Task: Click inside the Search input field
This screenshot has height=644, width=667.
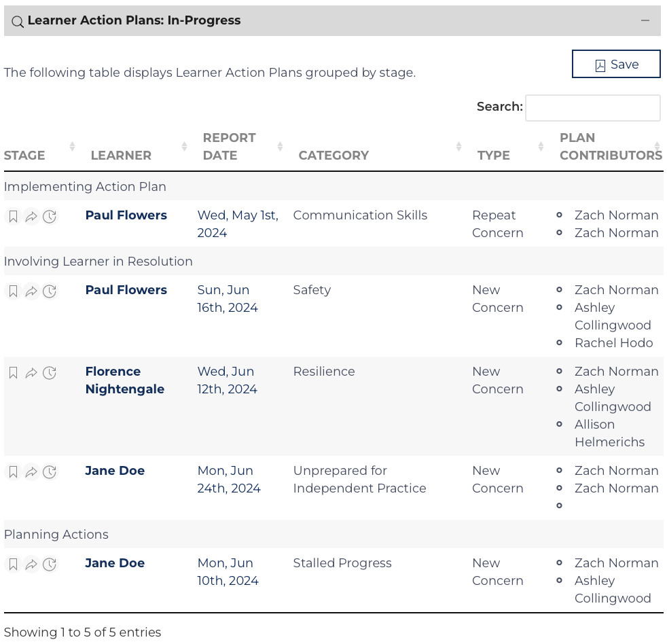Action: [x=592, y=107]
